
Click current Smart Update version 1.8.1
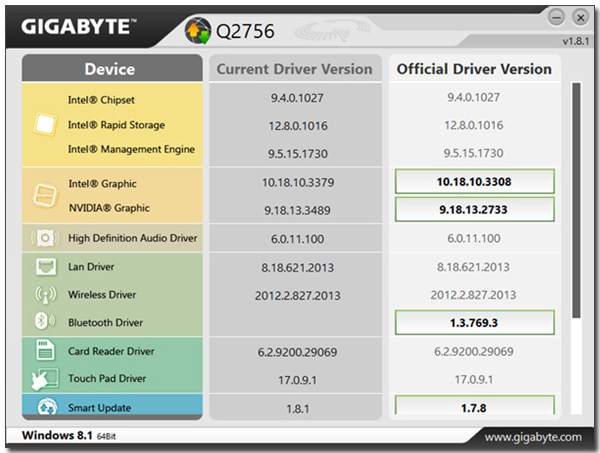[298, 409]
